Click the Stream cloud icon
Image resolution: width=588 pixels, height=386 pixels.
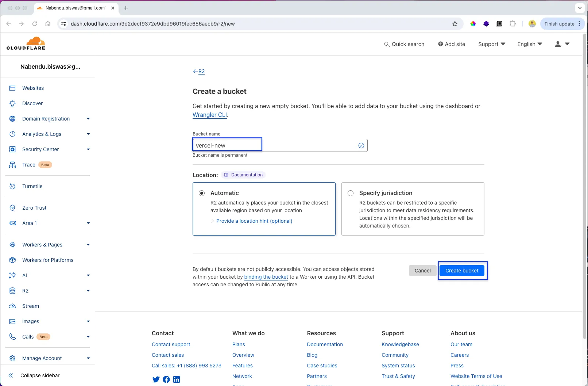pos(12,306)
